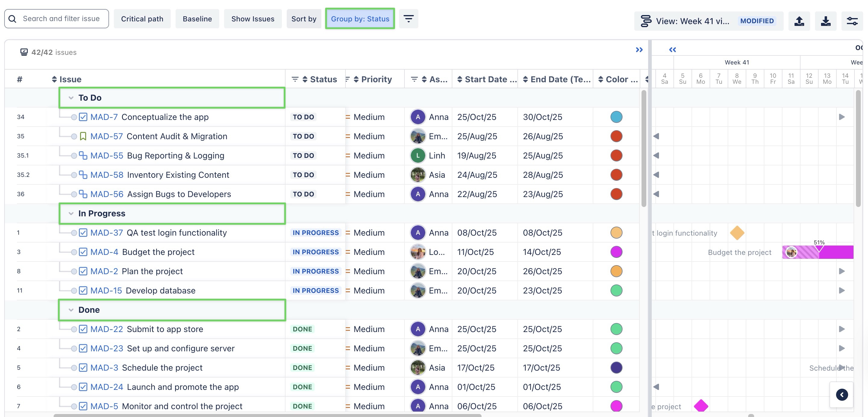Image resolution: width=868 pixels, height=417 pixels.
Task: Collapse the To Do group
Action: [71, 98]
